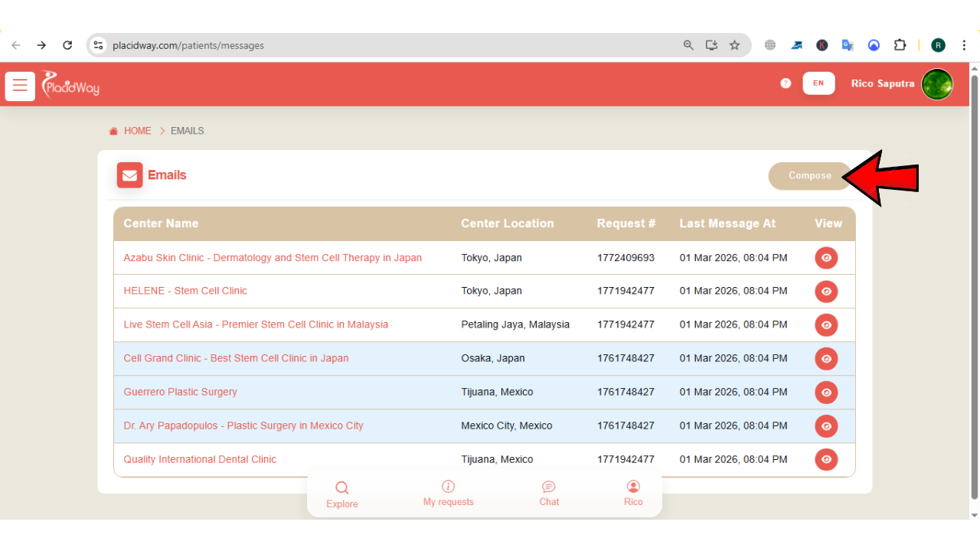Open the EN language selector
The height and width of the screenshot is (551, 980).
pos(818,83)
